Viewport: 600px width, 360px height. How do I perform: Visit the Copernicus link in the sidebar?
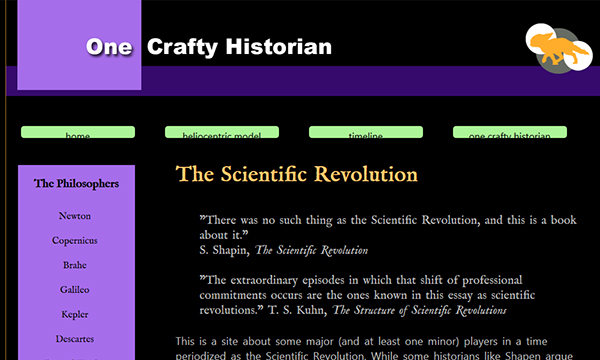click(x=75, y=241)
